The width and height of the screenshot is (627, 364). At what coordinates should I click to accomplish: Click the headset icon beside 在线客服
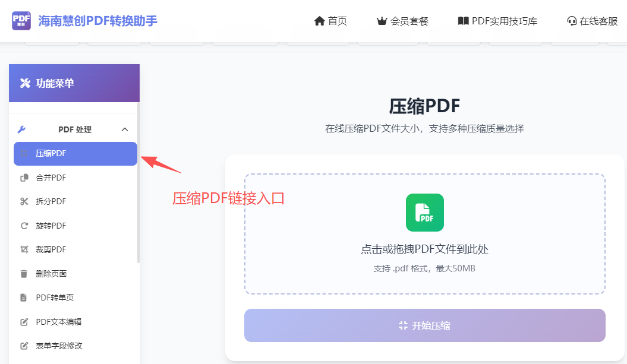coord(572,21)
